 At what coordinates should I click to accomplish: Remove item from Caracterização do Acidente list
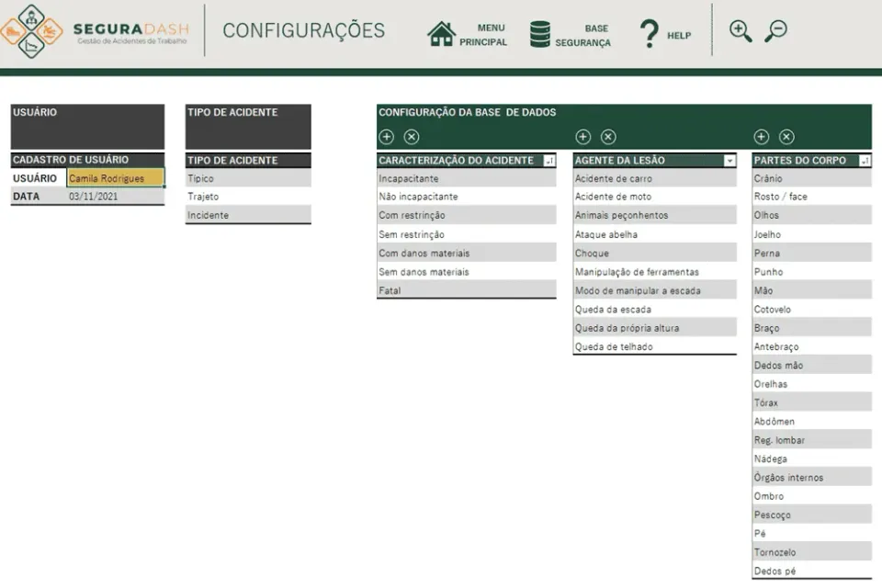(412, 137)
